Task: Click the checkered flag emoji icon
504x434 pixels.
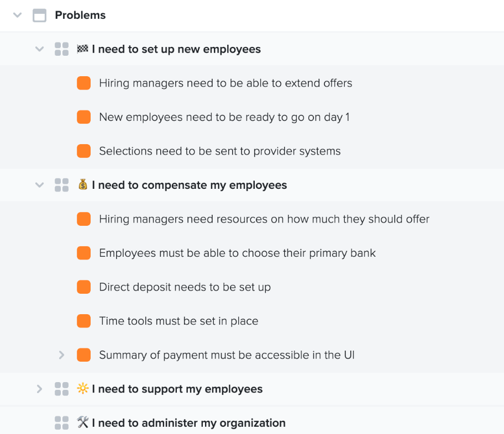Action: (82, 49)
